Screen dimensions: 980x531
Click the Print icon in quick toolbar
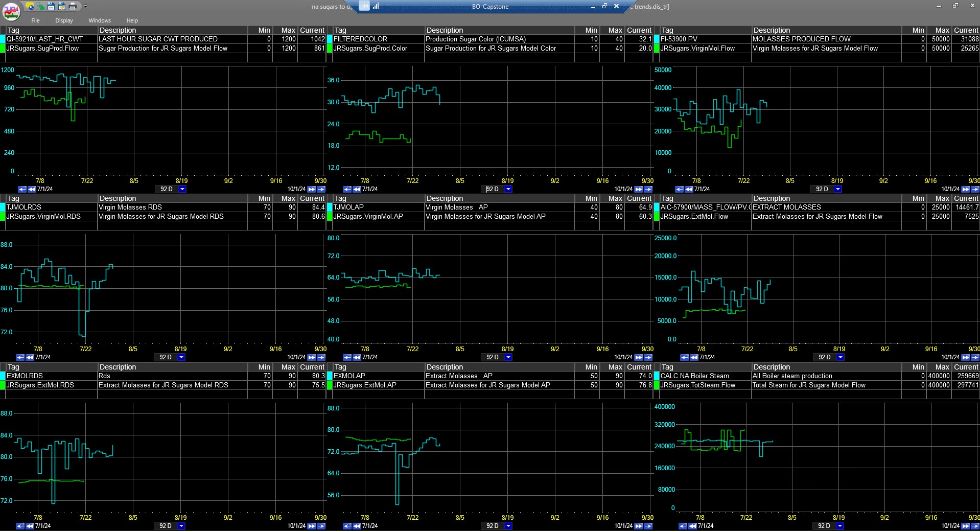point(73,6)
